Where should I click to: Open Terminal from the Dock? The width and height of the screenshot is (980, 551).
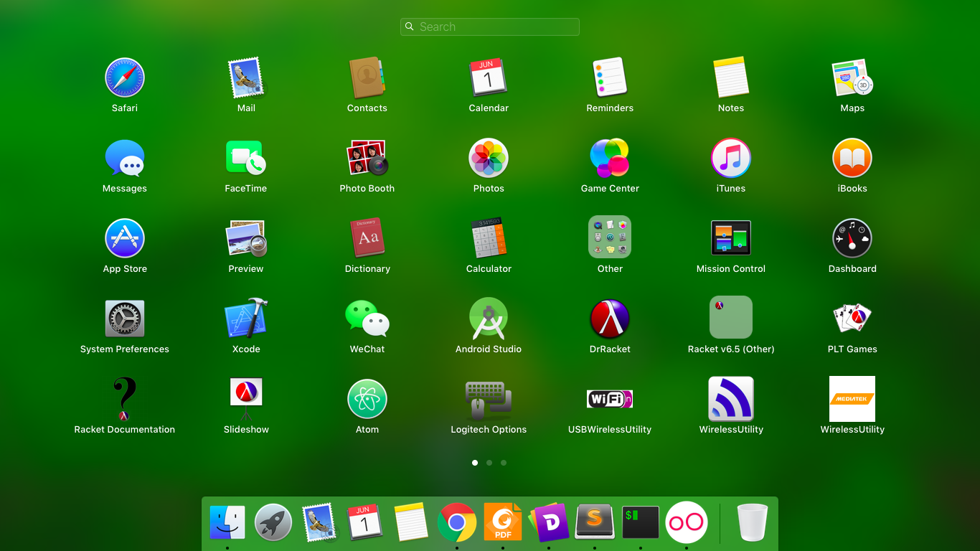pyautogui.click(x=641, y=522)
